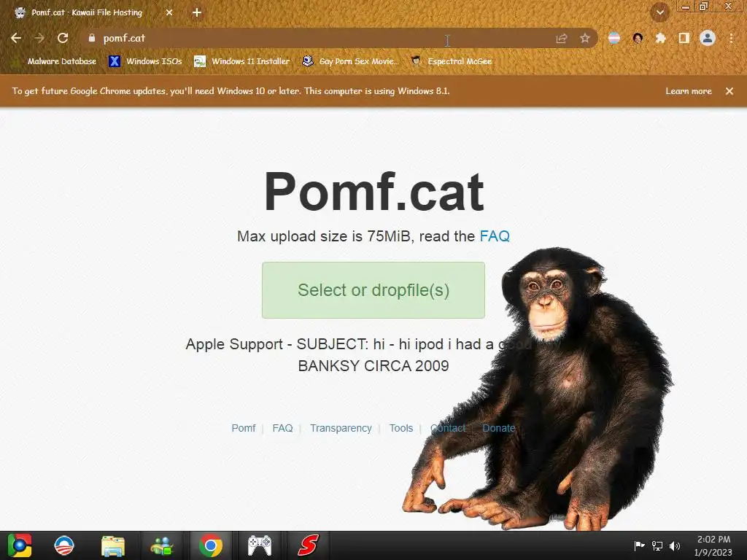Bookmark this page with the star icon

(x=585, y=39)
